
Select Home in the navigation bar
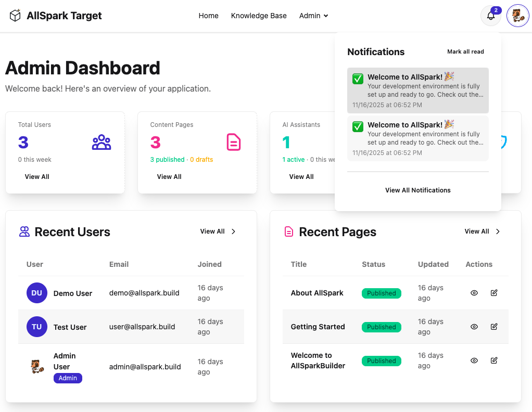point(208,16)
